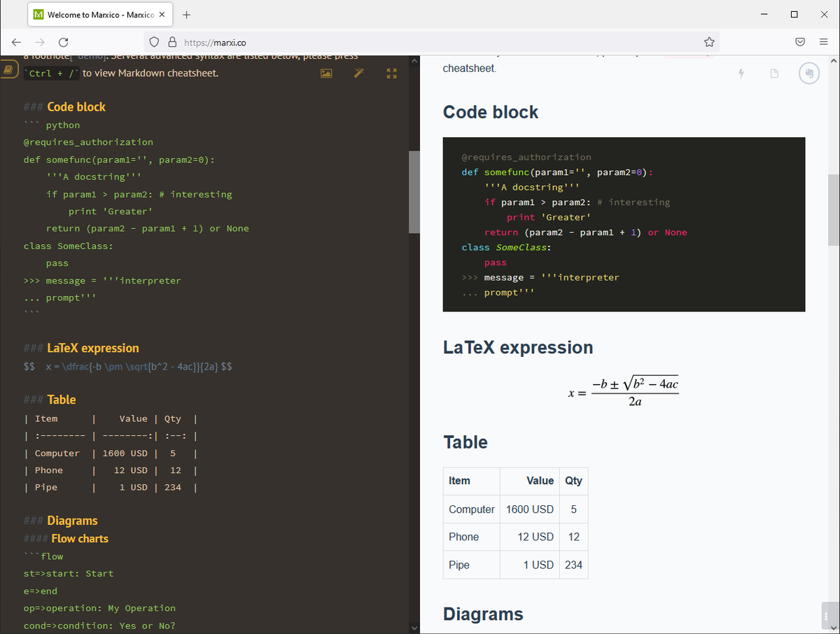Image resolution: width=840 pixels, height=634 pixels.
Task: Click the 'LaTeX expression' heading in preview
Action: point(518,348)
